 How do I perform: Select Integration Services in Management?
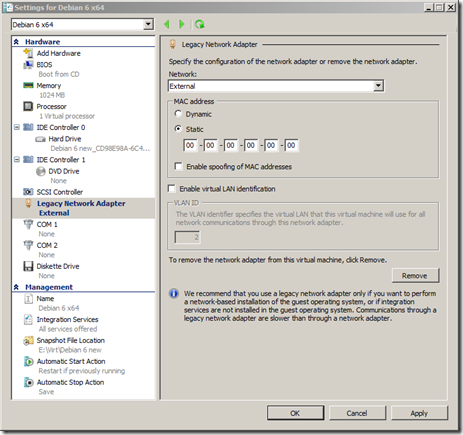(67, 319)
